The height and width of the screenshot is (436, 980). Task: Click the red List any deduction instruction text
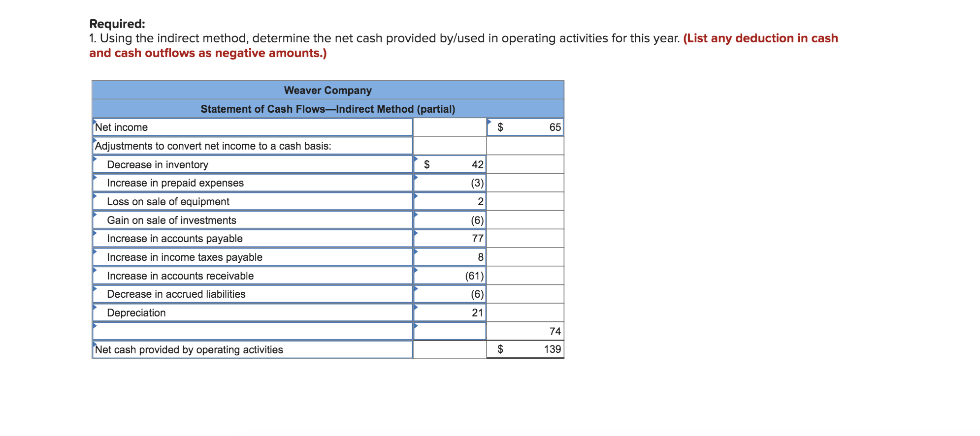coord(463,45)
